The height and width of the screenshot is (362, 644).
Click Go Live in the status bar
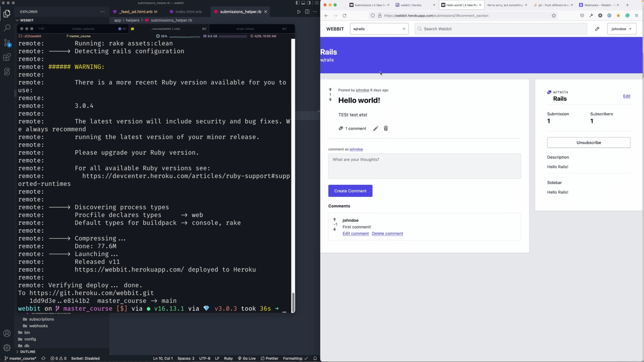coord(246,358)
